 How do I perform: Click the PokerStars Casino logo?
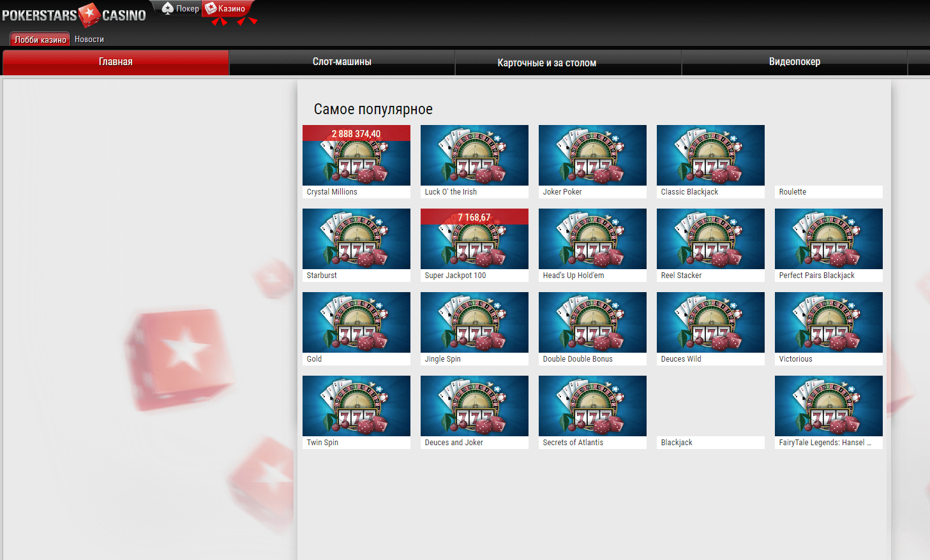point(74,15)
